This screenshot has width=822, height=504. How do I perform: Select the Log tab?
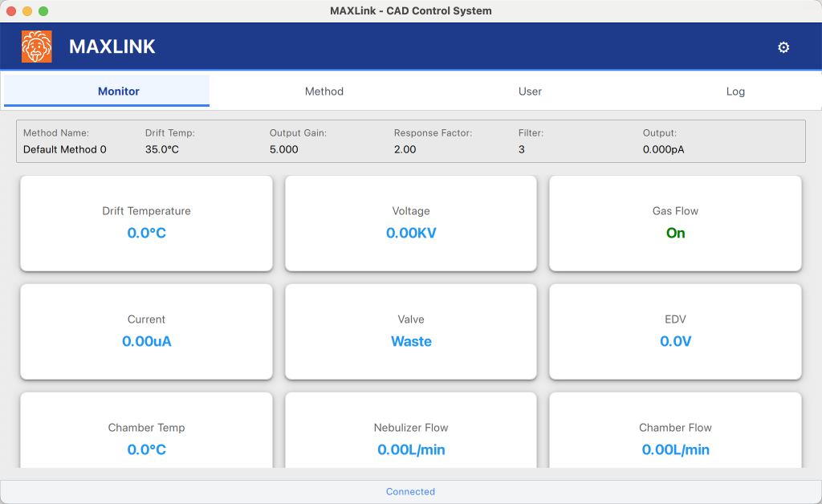coord(735,91)
